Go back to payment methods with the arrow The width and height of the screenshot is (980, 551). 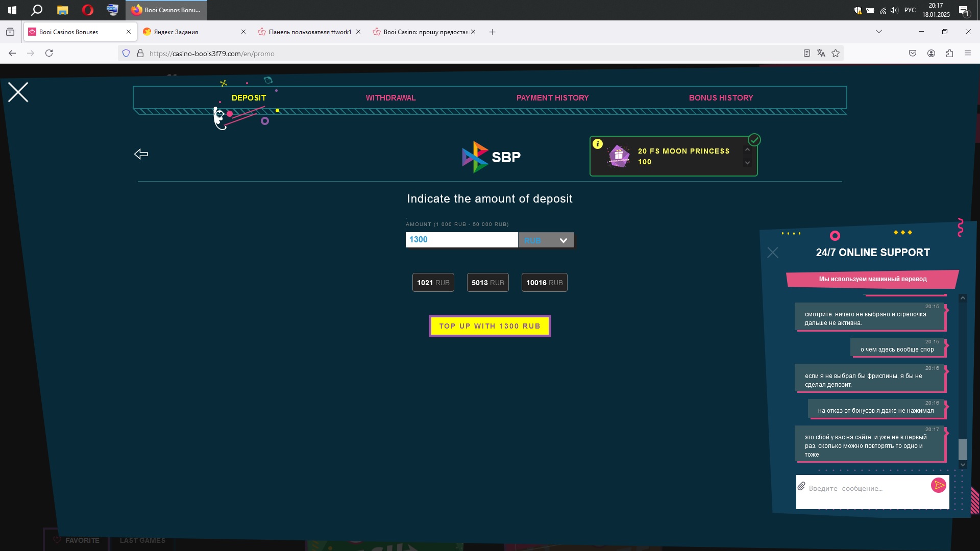pyautogui.click(x=141, y=154)
